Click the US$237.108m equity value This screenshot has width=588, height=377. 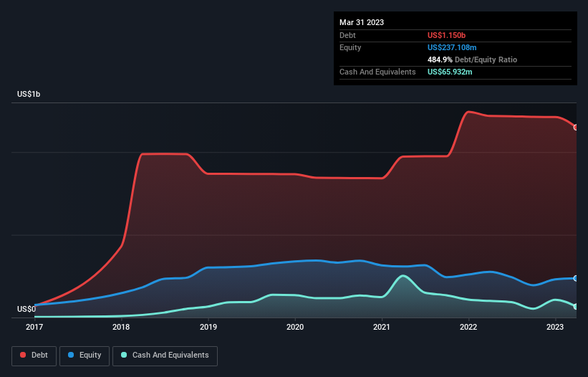click(452, 47)
